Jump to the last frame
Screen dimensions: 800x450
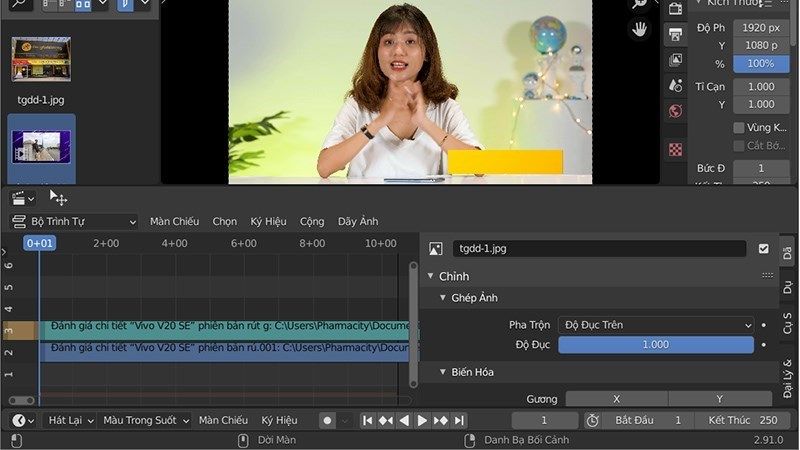pos(459,420)
